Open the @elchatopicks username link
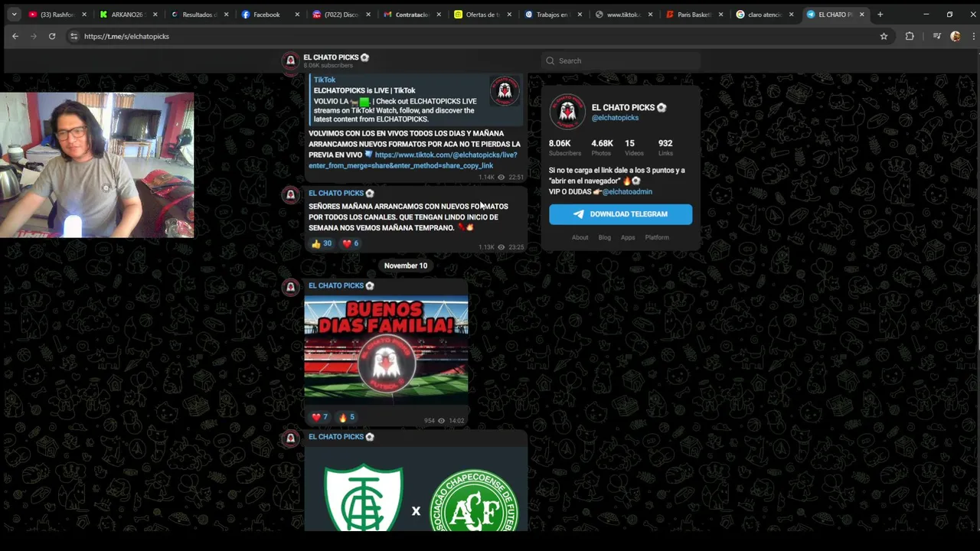The width and height of the screenshot is (980, 551). click(x=615, y=118)
